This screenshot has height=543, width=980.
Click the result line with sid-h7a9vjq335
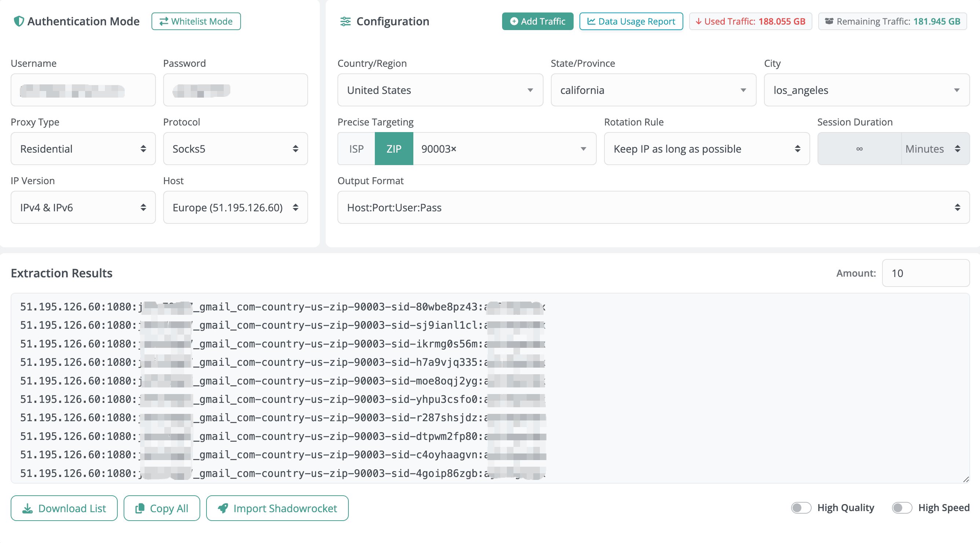tap(283, 362)
